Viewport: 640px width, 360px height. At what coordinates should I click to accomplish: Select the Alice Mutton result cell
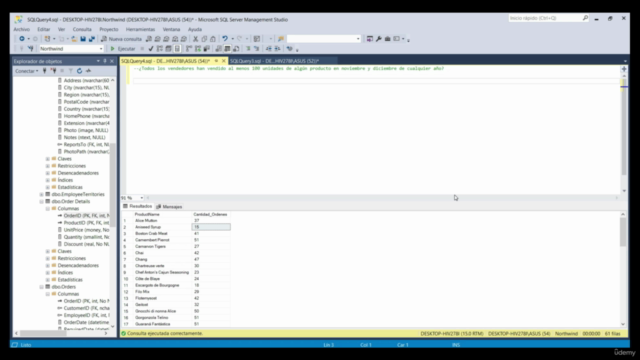click(x=162, y=221)
